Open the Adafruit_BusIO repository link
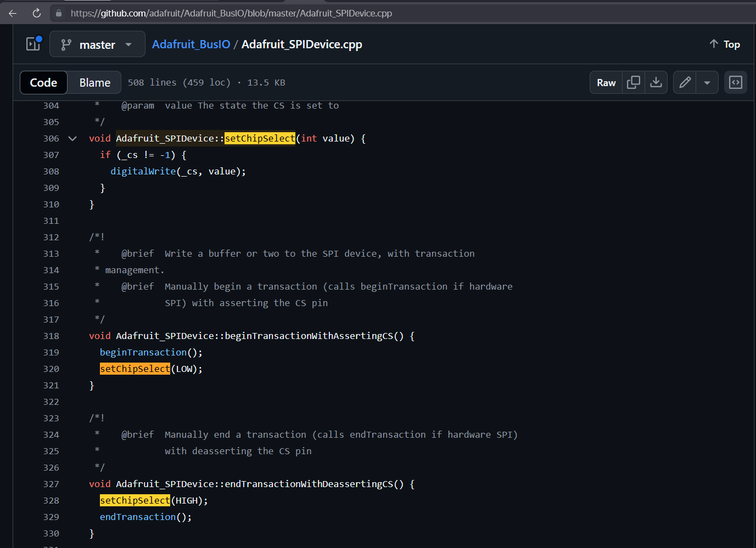This screenshot has width=756, height=548. 191,44
